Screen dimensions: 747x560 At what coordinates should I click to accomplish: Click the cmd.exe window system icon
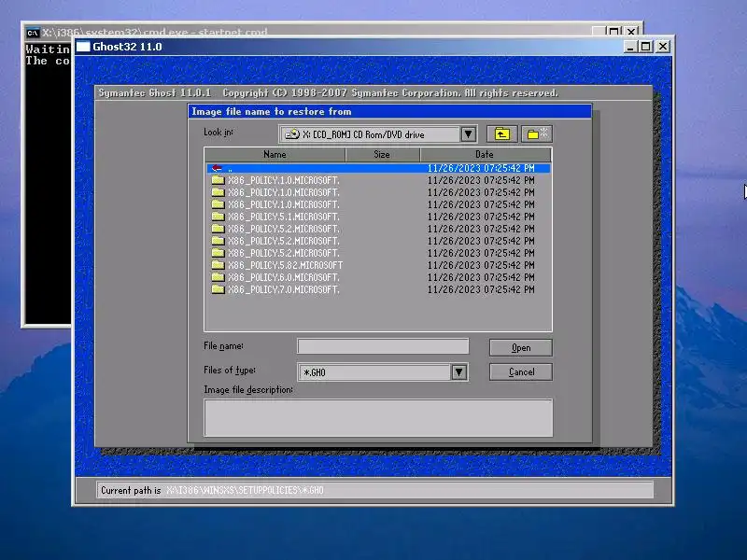[x=33, y=33]
